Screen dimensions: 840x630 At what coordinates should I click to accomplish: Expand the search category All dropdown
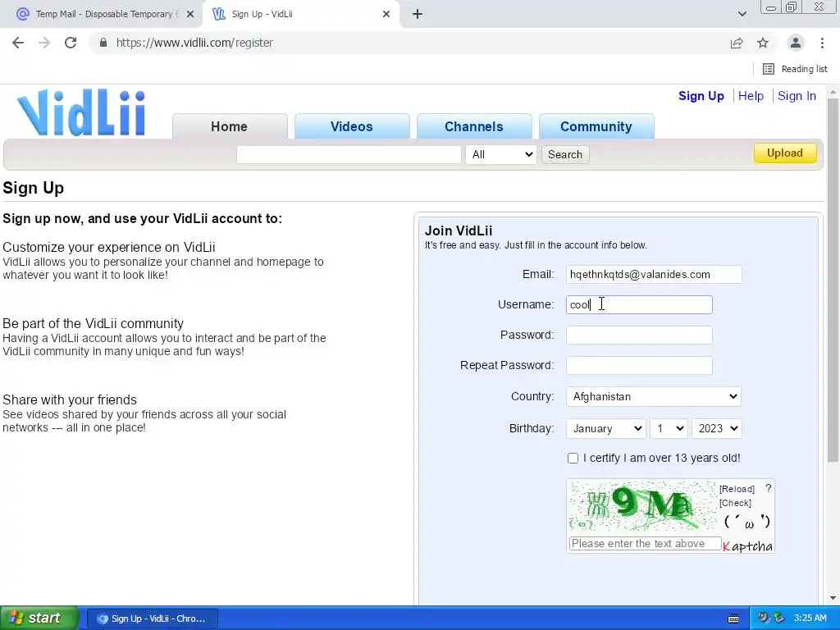(501, 154)
